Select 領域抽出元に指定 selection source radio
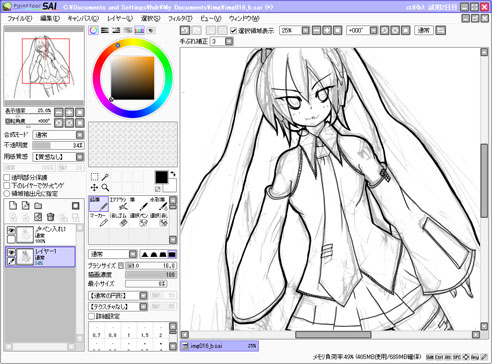The height and width of the screenshot is (364, 492). point(7,193)
